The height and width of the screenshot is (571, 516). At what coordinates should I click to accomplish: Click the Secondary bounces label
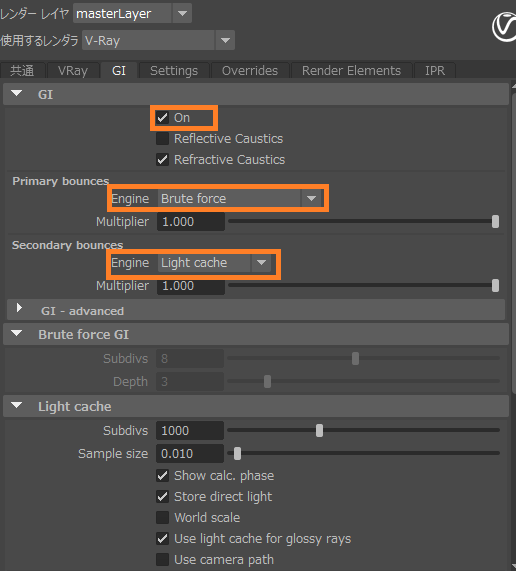point(67,245)
